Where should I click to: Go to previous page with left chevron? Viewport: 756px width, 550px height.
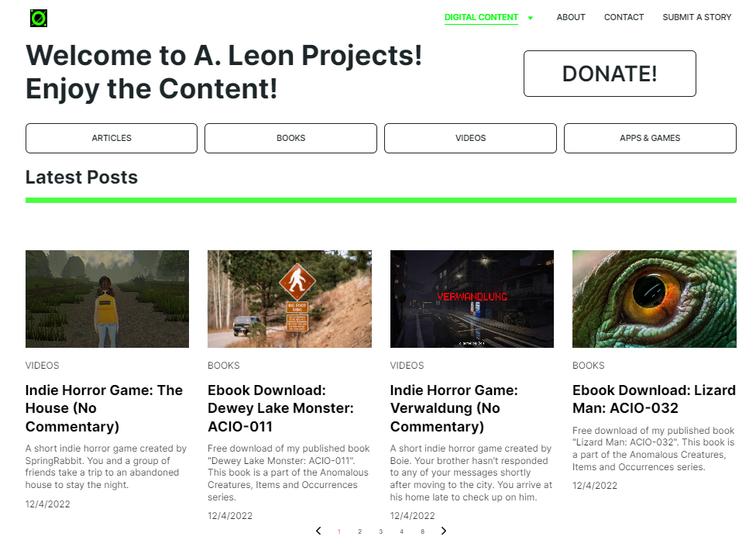(318, 531)
